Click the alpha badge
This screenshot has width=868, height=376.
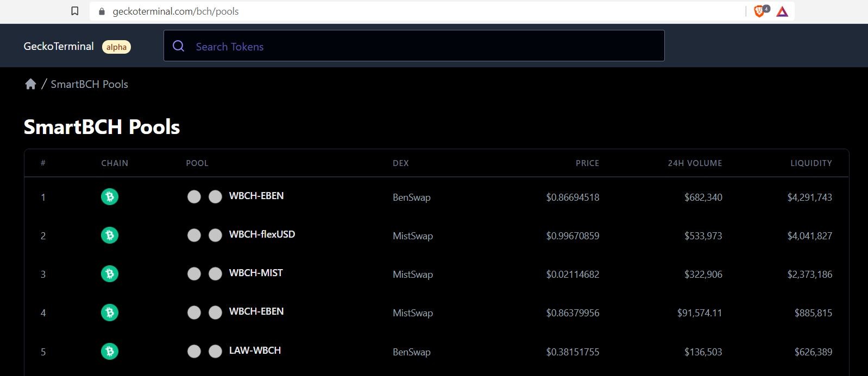pos(116,47)
